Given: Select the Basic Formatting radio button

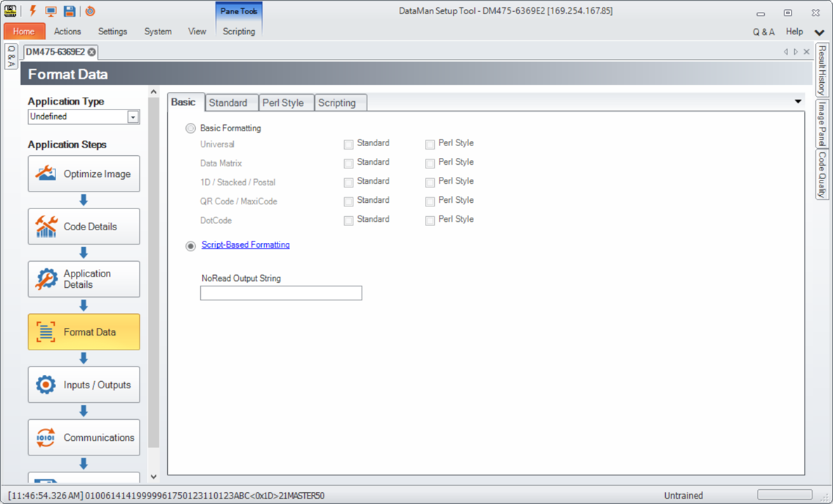Looking at the screenshot, I should (190, 129).
